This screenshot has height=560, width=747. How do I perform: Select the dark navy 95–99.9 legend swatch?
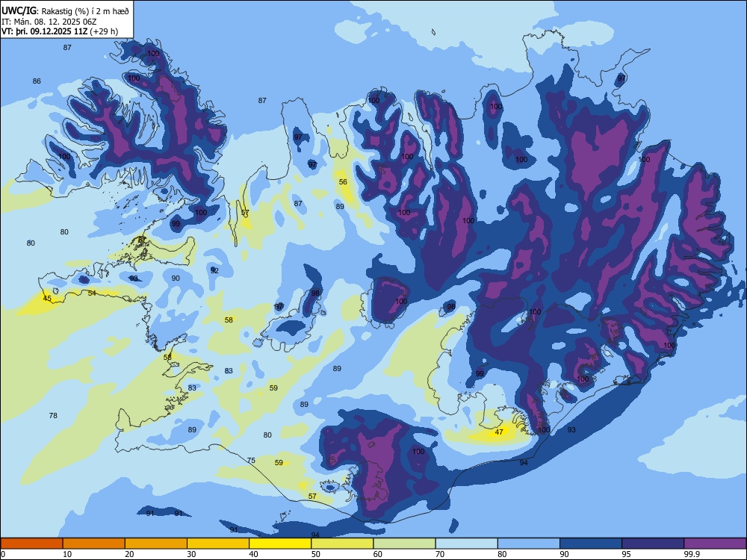(x=653, y=544)
